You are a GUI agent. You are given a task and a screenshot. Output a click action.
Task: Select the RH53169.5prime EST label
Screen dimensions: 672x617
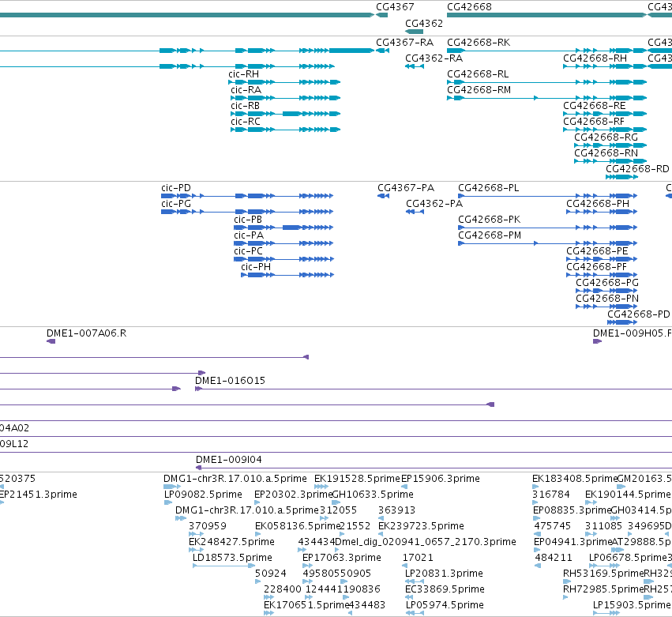603,574
